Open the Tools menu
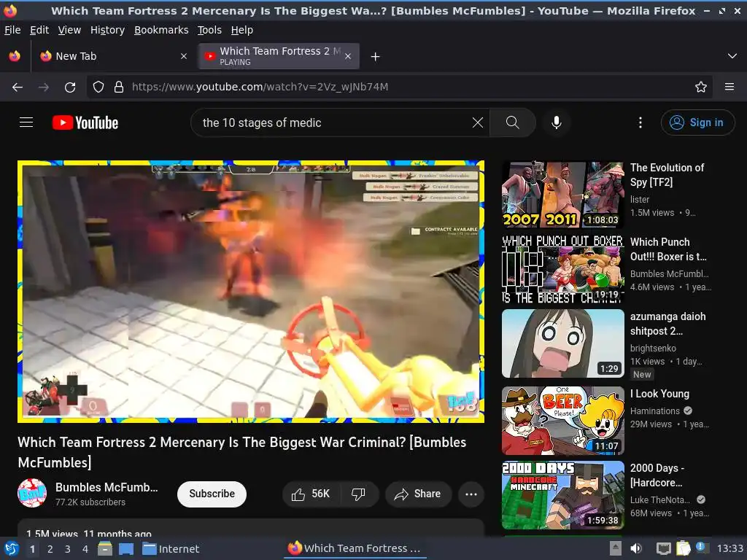This screenshot has height=560, width=747. 209,30
